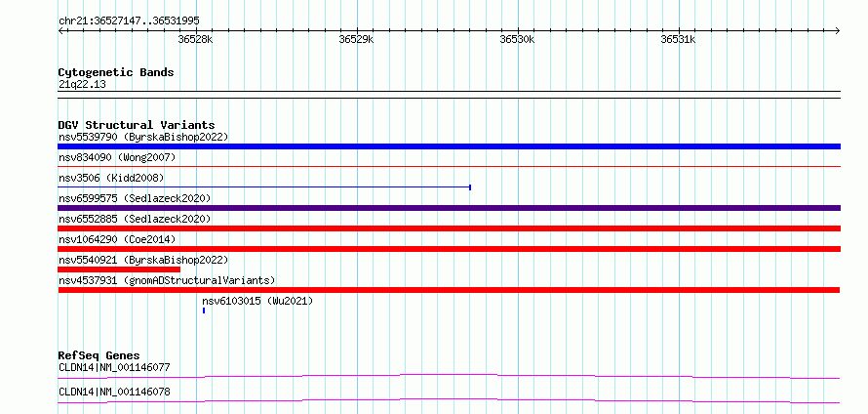Click the right arrow of the ruler
Viewport: 868px width, 414px height.
838,31
